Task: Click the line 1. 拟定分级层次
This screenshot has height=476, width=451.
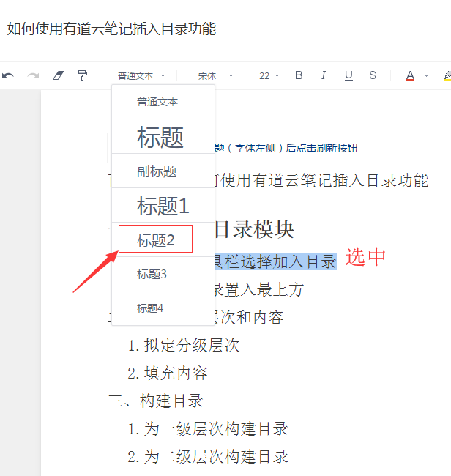Action: (x=184, y=345)
